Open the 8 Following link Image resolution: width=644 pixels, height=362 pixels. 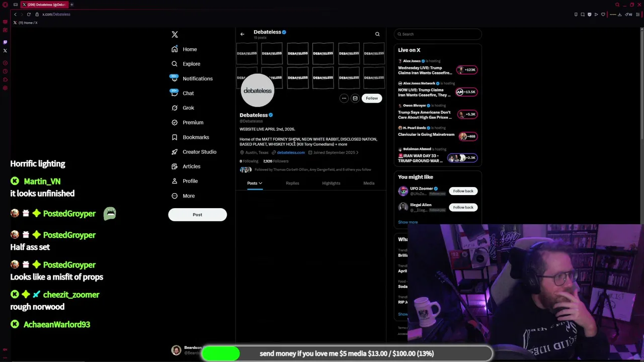click(x=249, y=161)
